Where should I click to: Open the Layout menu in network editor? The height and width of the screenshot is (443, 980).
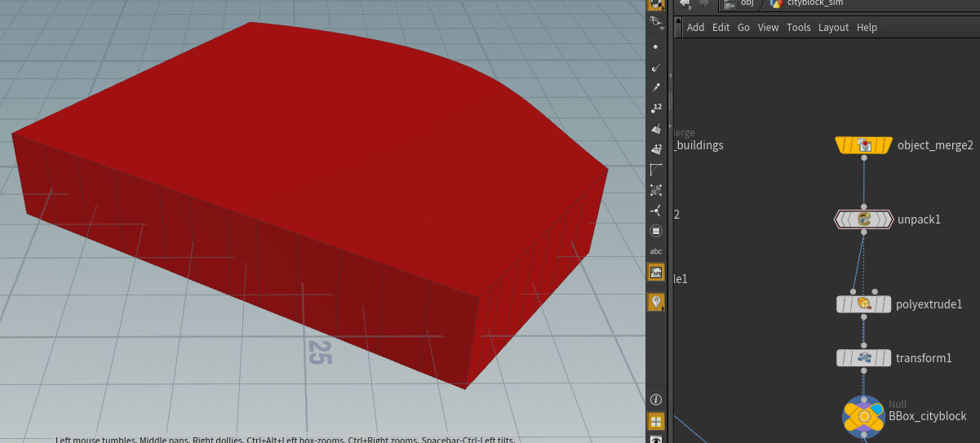click(x=833, y=27)
